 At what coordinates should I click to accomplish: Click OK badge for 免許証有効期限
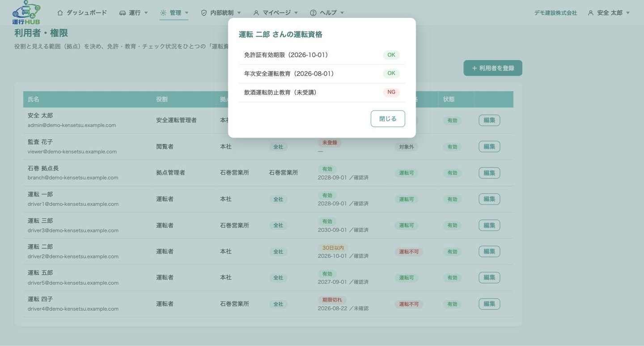coord(391,55)
